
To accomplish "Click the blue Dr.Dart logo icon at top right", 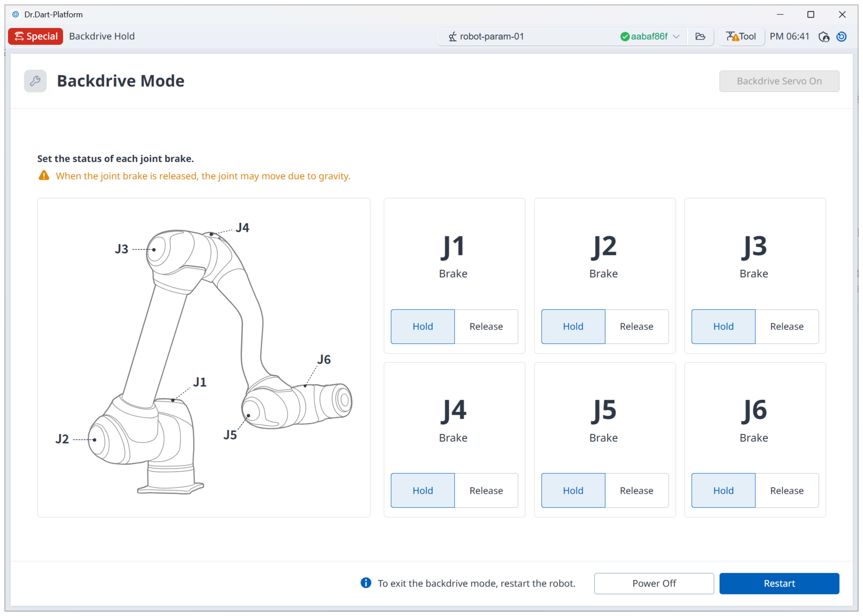I will point(841,36).
